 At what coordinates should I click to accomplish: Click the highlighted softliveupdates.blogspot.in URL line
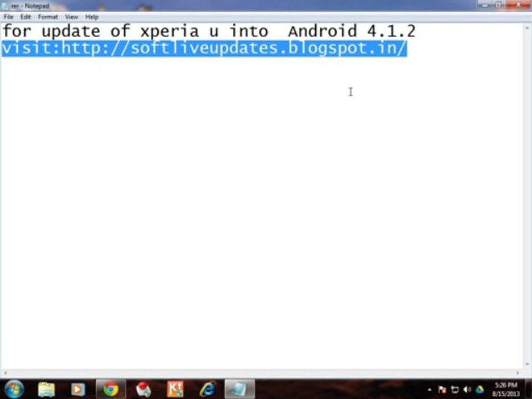pyautogui.click(x=204, y=48)
